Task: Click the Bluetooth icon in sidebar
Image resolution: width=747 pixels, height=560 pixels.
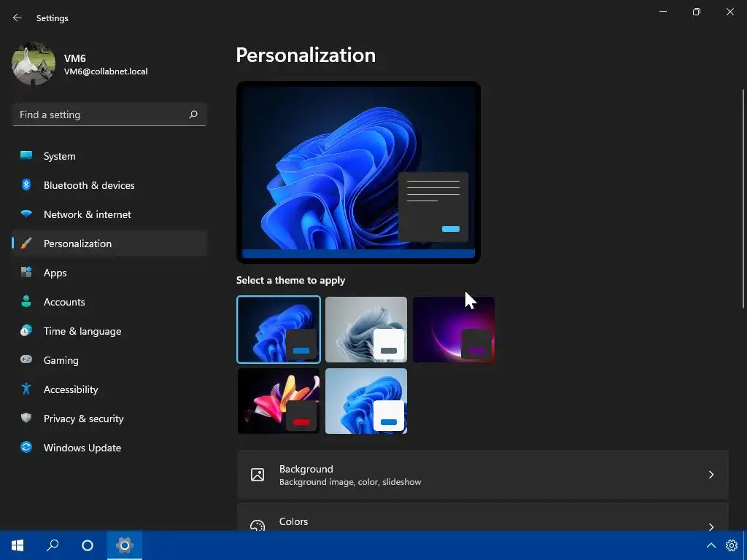Action: pyautogui.click(x=26, y=184)
